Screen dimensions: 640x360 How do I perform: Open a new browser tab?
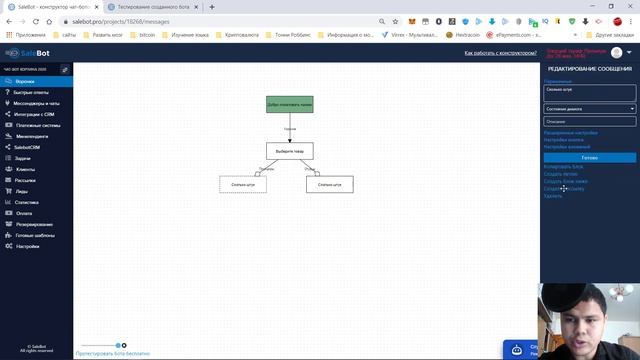[212, 7]
